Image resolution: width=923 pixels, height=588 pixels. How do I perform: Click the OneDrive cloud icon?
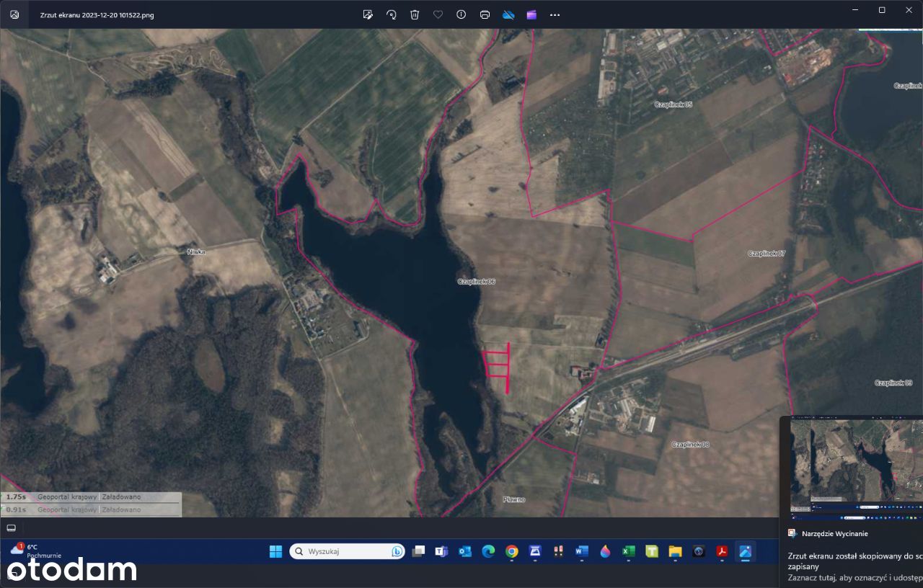[508, 14]
